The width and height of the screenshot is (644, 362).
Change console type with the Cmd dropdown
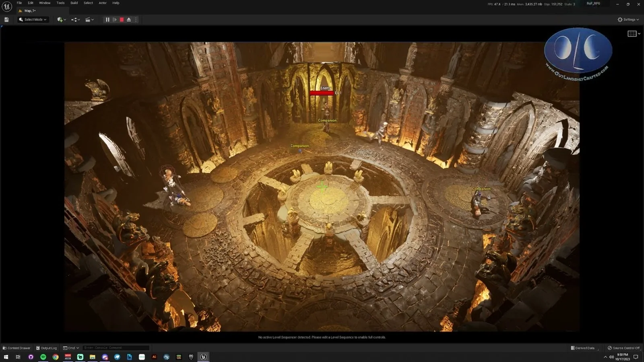tap(71, 348)
